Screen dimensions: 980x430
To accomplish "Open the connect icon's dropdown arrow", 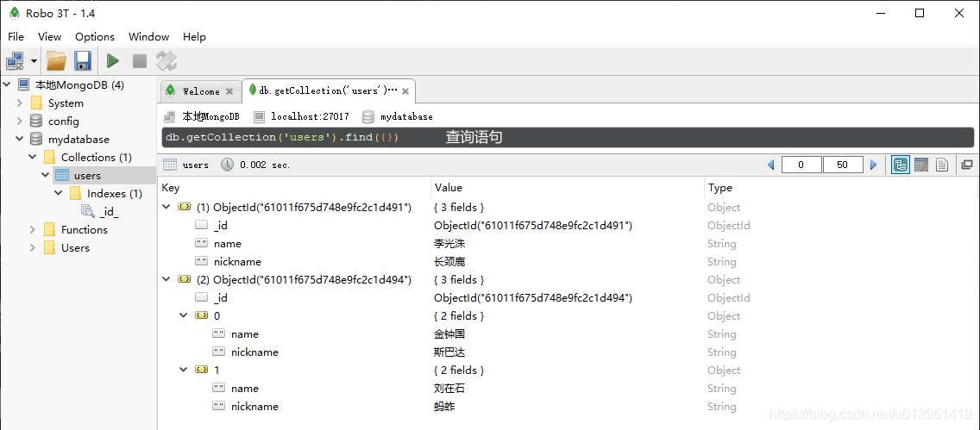I will [x=34, y=61].
